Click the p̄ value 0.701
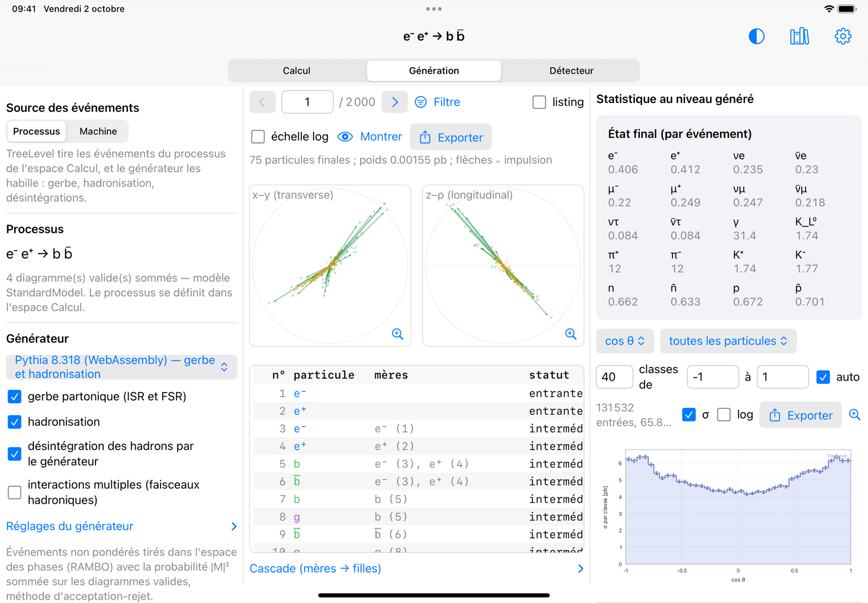 click(810, 302)
